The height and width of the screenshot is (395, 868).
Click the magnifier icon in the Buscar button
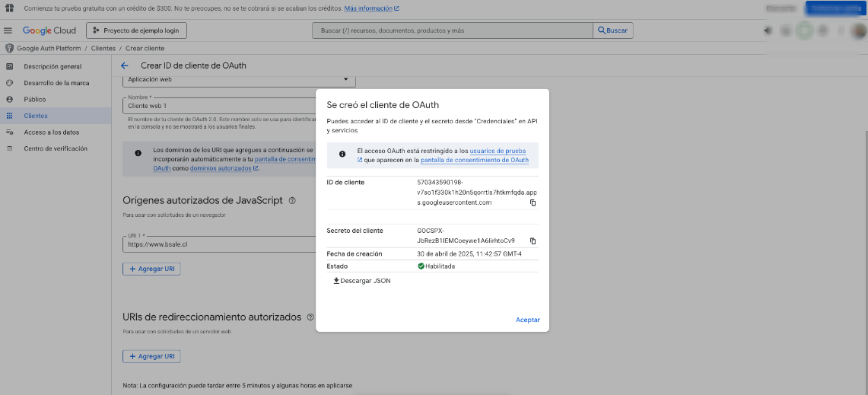(601, 30)
